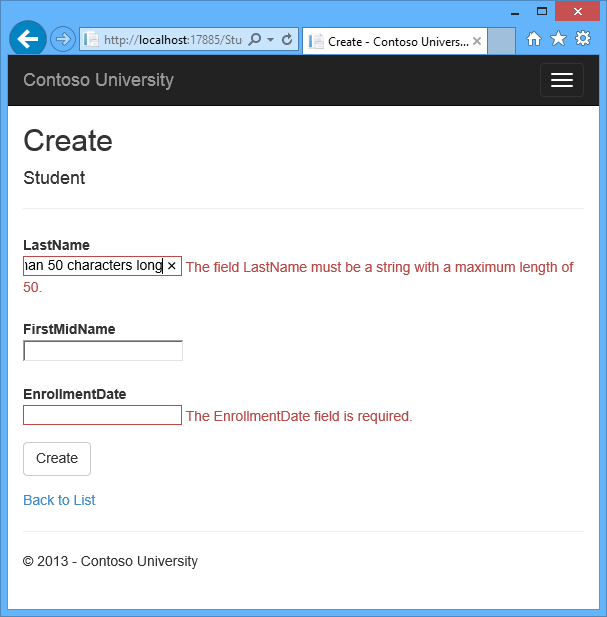
Task: Open the address bar autocomplete dropdown arrow
Action: (271, 39)
